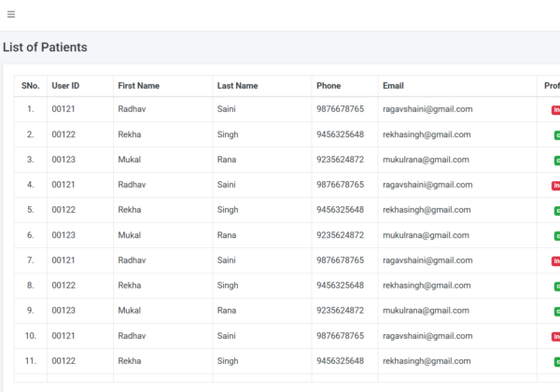Click the green status badge in row 2

pos(556,134)
